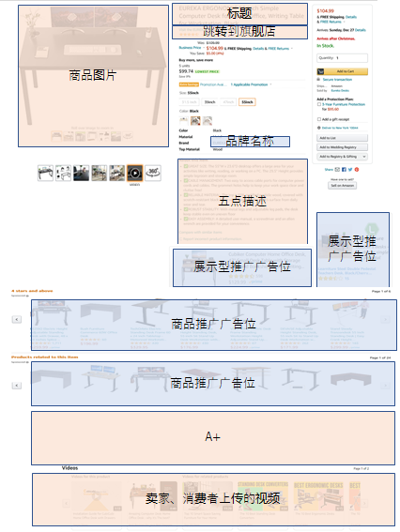Image resolution: width=400 pixels, height=532 pixels.
Task: Click 'Buy more, save more' text
Action: (x=196, y=60)
